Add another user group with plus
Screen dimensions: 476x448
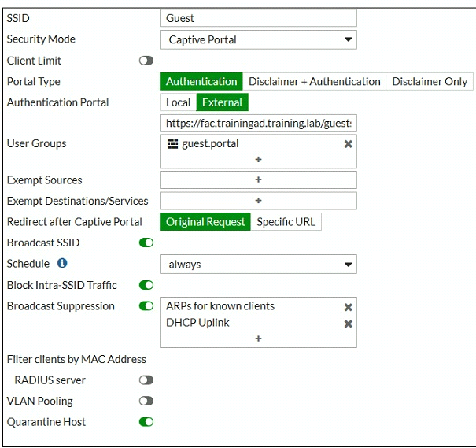[x=258, y=160]
